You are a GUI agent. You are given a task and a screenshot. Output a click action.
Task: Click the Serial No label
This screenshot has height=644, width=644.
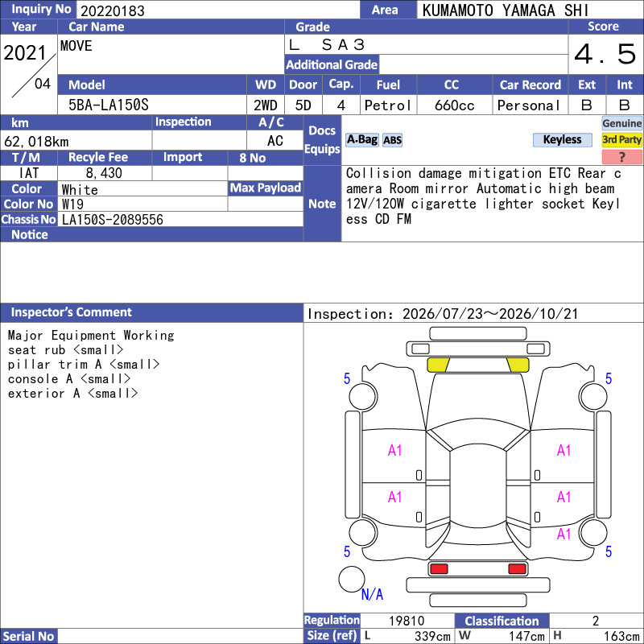(29, 636)
